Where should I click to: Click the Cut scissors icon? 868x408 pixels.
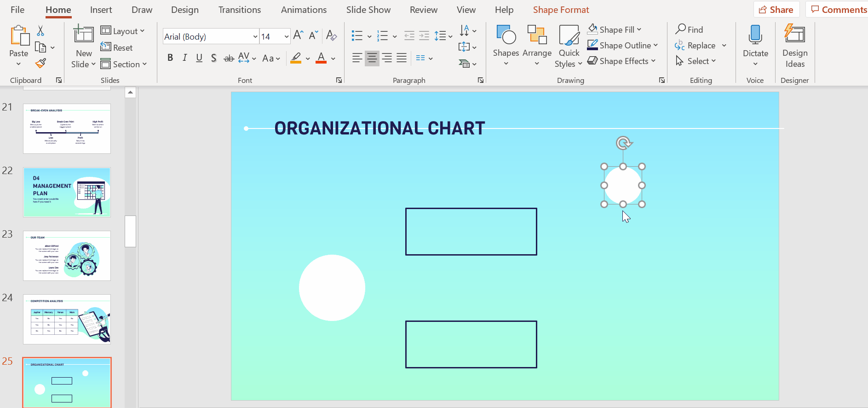(x=40, y=31)
